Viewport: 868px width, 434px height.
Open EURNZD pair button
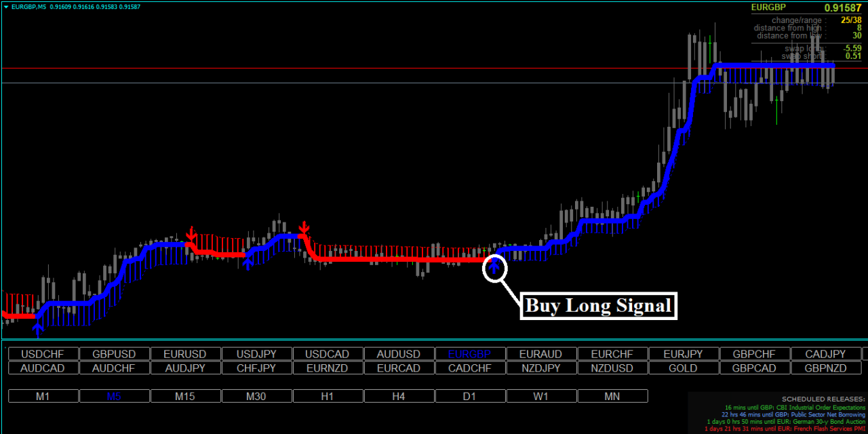[328, 368]
